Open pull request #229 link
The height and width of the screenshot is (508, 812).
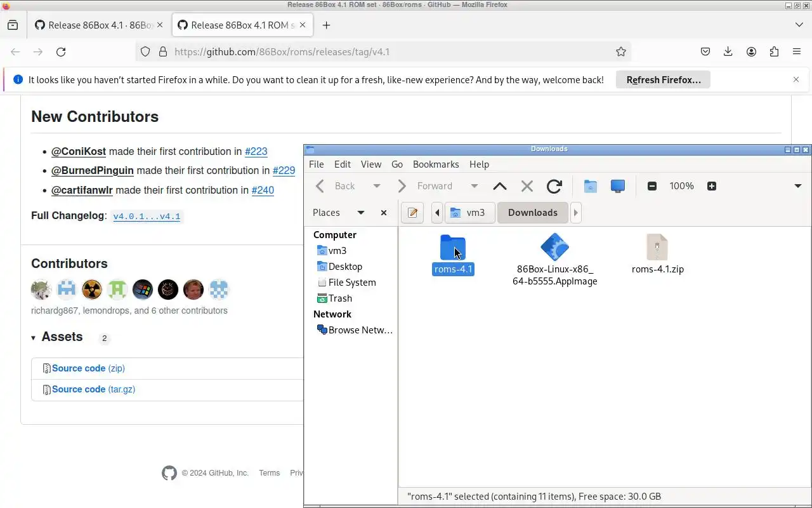click(284, 171)
